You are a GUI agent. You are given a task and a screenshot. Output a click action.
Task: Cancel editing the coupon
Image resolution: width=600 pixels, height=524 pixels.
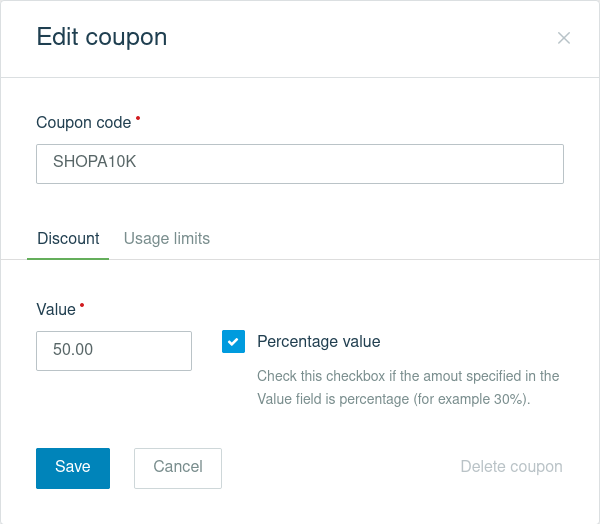click(x=178, y=467)
